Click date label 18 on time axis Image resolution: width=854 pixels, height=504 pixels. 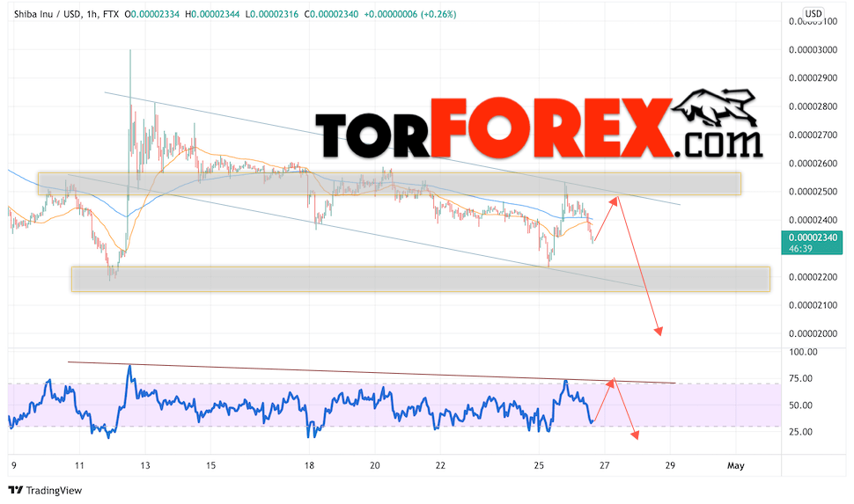point(309,465)
